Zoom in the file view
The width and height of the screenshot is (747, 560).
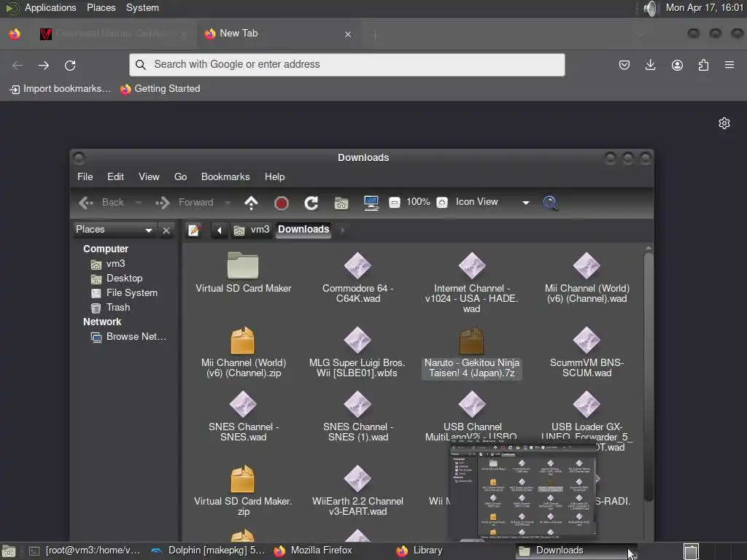442,203
